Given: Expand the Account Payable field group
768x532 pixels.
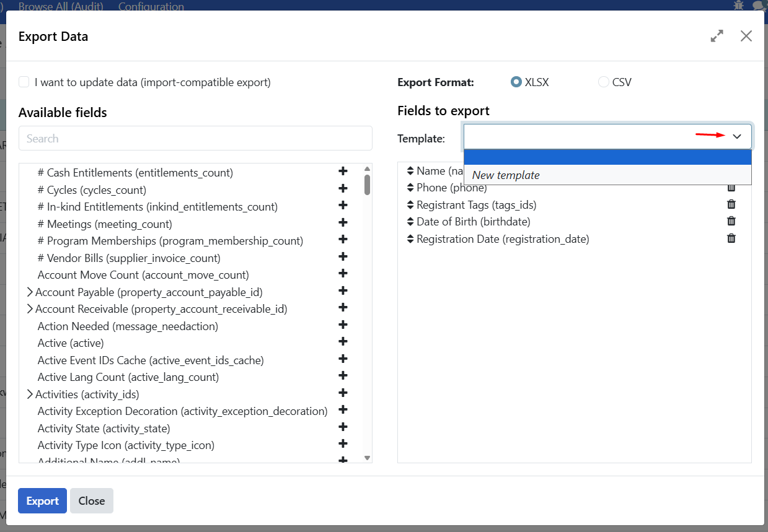Looking at the screenshot, I should (29, 291).
